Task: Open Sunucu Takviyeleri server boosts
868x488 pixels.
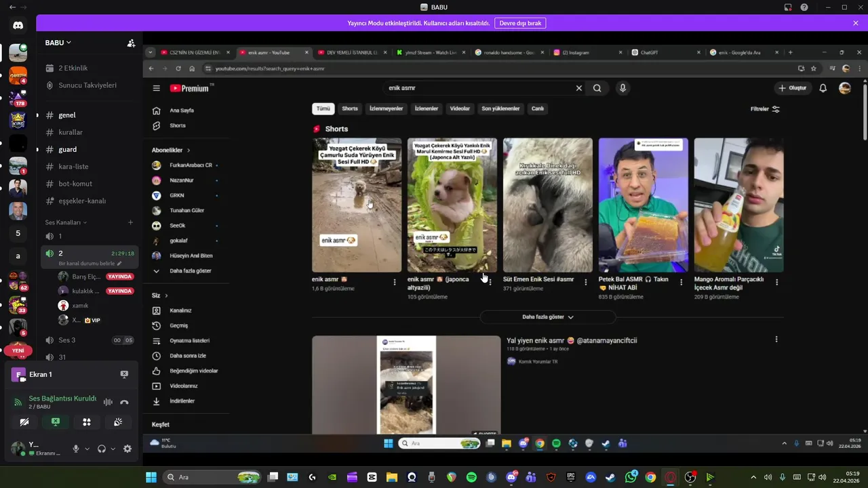Action: (x=81, y=85)
